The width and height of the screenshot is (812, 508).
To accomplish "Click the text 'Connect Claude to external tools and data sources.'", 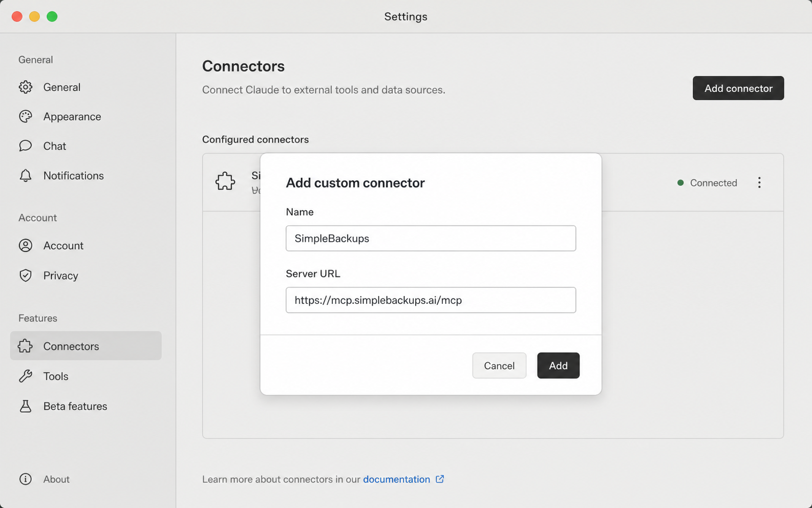I will 324,90.
